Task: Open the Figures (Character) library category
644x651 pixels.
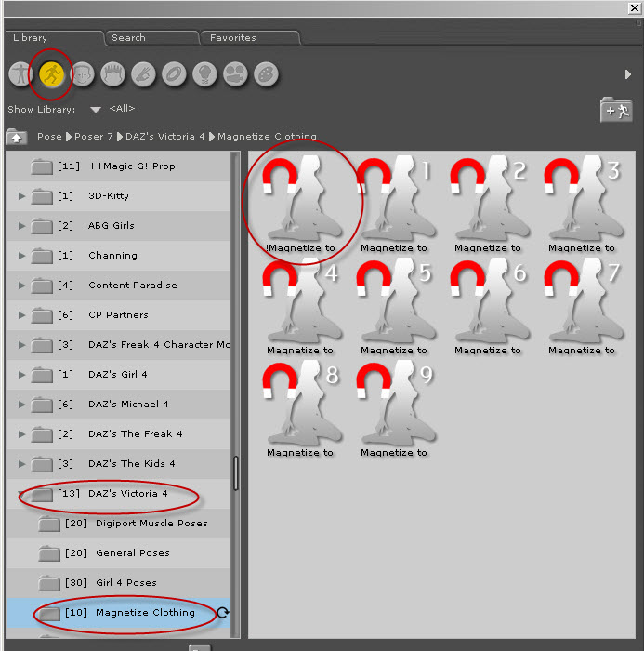Action: pyautogui.click(x=20, y=74)
